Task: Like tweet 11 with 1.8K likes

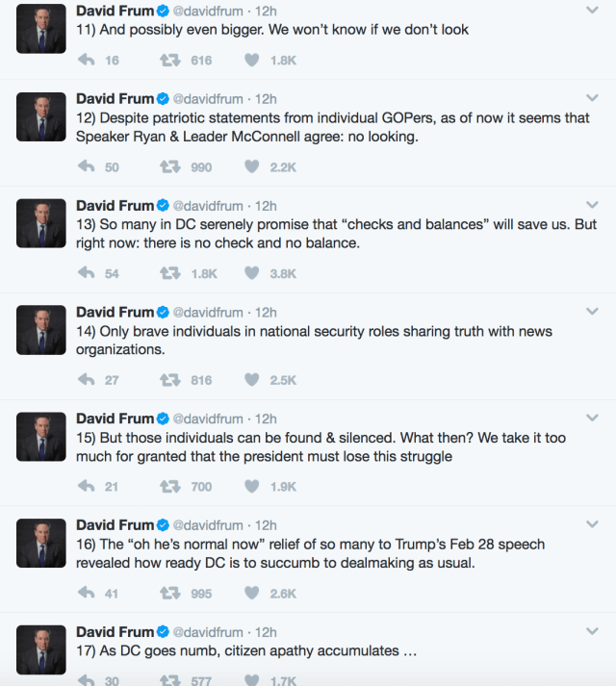Action: 252,60
